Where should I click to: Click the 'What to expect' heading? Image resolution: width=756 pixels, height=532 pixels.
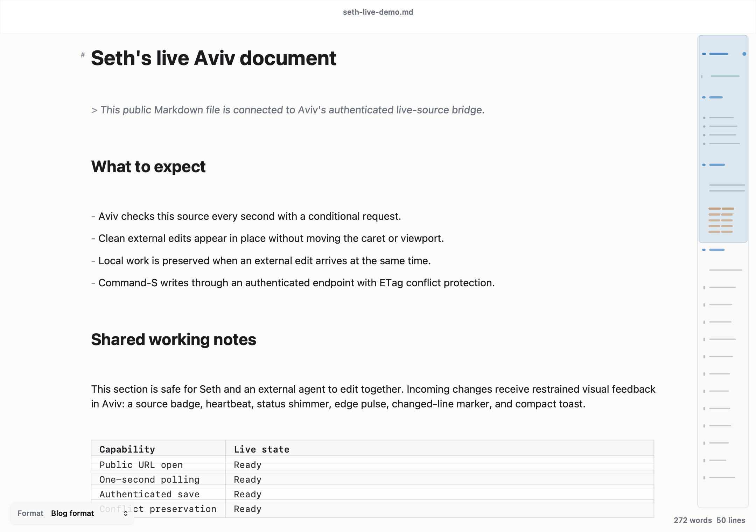point(148,167)
